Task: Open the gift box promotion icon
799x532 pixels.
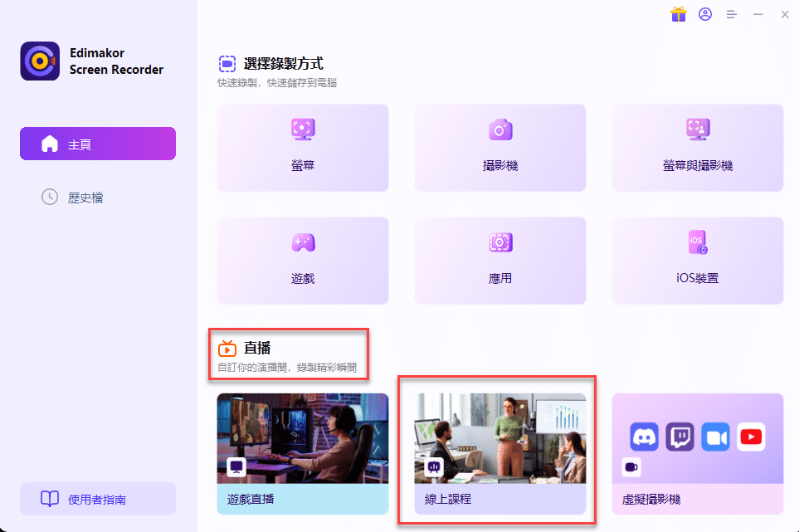Action: 678,14
